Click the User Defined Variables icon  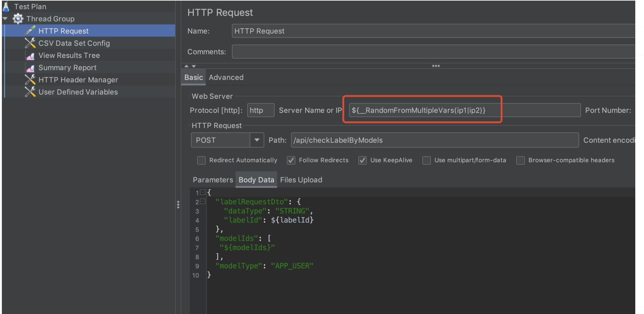(x=30, y=92)
